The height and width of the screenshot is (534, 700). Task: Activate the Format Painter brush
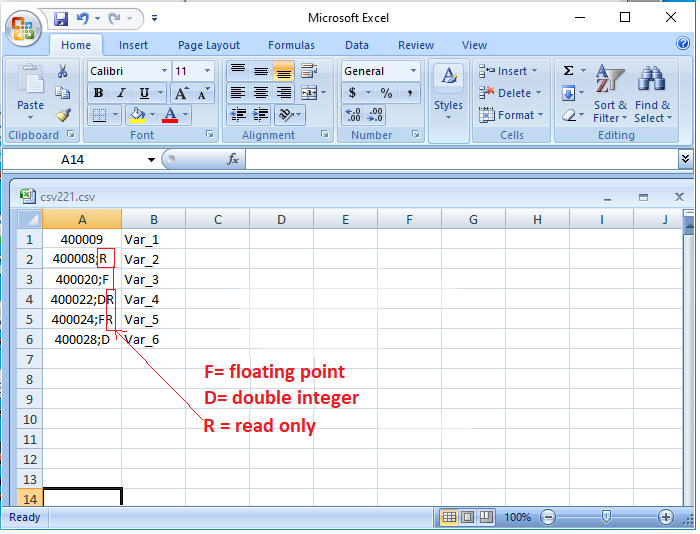pyautogui.click(x=63, y=115)
